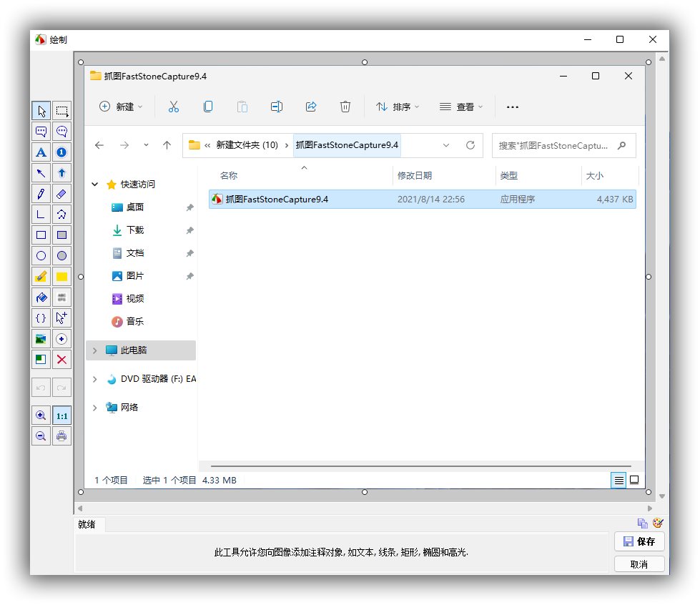700x605 pixels.
Task: Click the vertical scrollbar down arrow
Action: tap(662, 496)
